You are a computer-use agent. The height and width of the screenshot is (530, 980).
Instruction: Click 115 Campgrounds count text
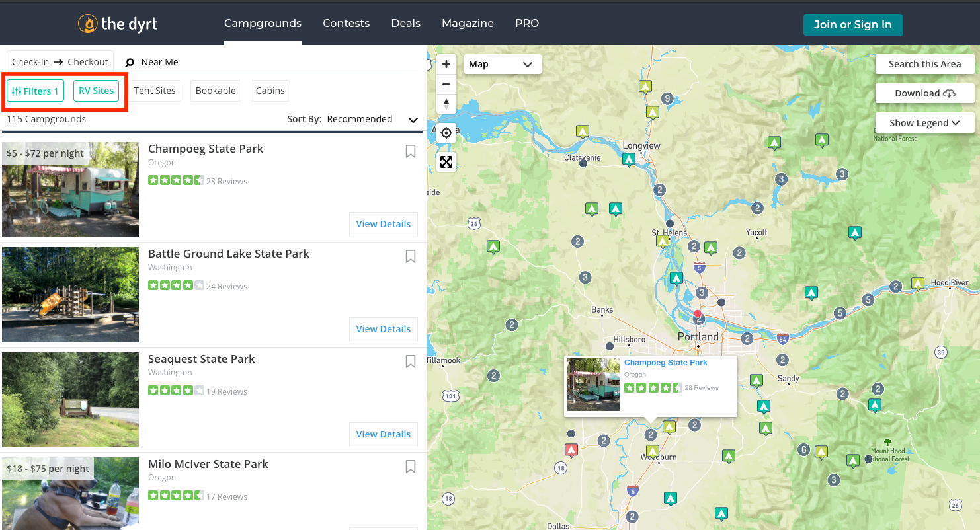pos(46,119)
